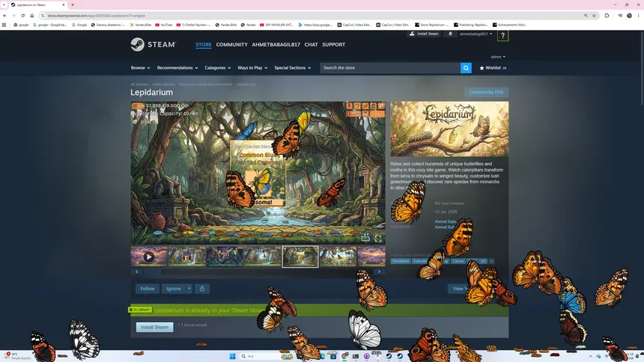
Task: Click the browser address bar URL
Action: click(97, 16)
